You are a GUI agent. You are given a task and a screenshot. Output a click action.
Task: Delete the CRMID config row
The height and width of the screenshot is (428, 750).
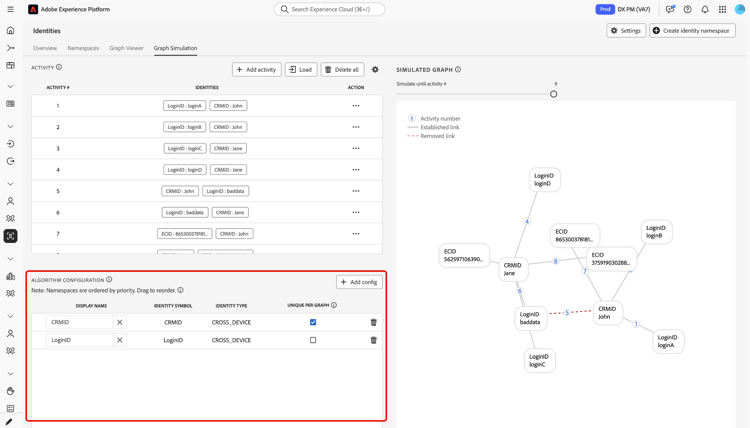[x=374, y=322]
